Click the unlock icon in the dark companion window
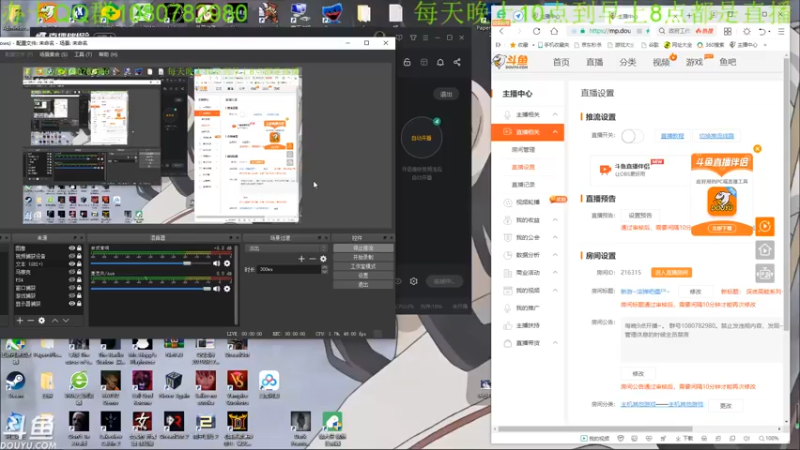This screenshot has width=800, height=450. (x=407, y=62)
